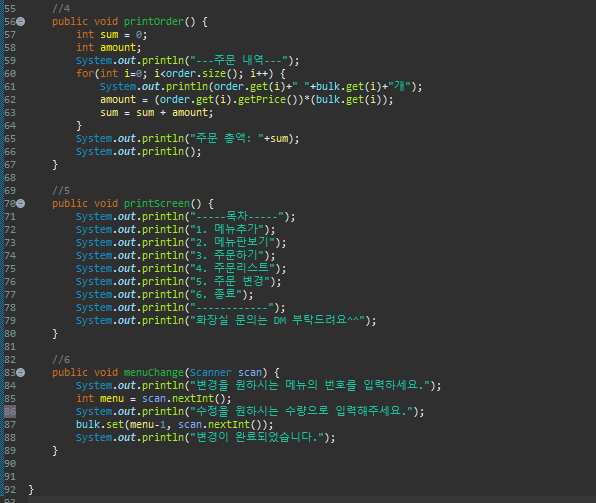Collapse the printScreen method fold marker

[x=21, y=204]
